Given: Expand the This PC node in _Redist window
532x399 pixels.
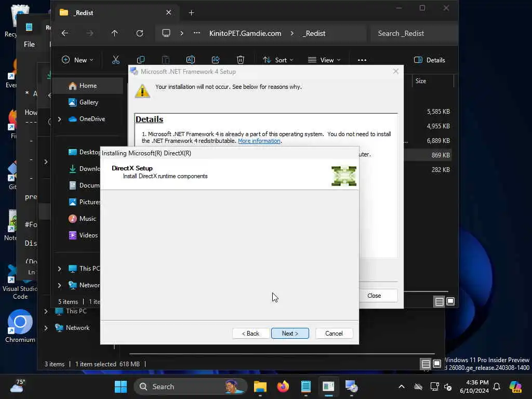Looking at the screenshot, I should click(60, 269).
